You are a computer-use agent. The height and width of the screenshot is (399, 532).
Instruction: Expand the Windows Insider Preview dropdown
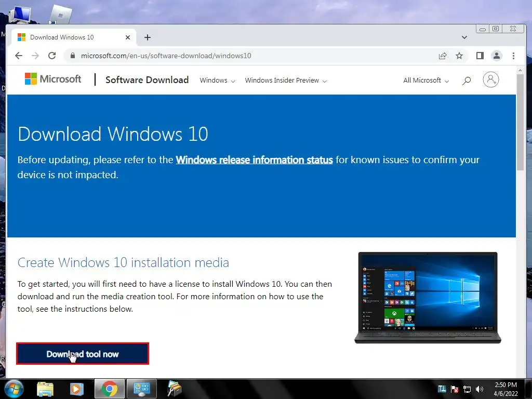point(286,81)
